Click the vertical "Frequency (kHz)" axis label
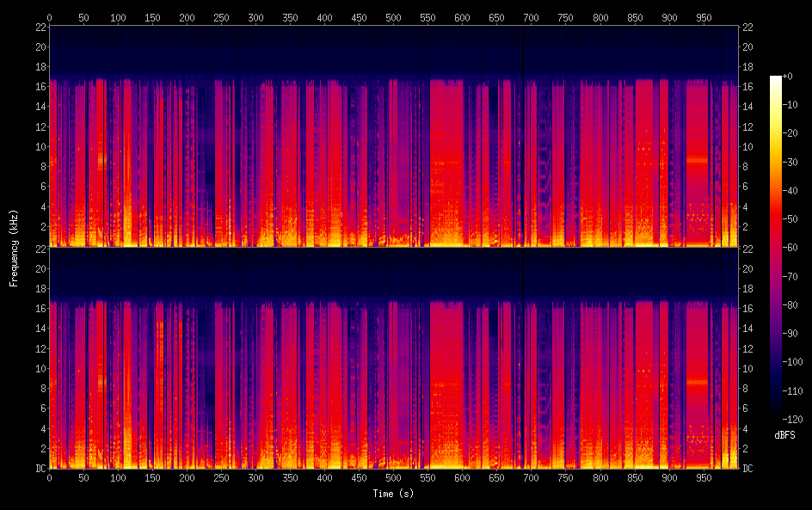The height and width of the screenshot is (510, 812). pos(14,247)
